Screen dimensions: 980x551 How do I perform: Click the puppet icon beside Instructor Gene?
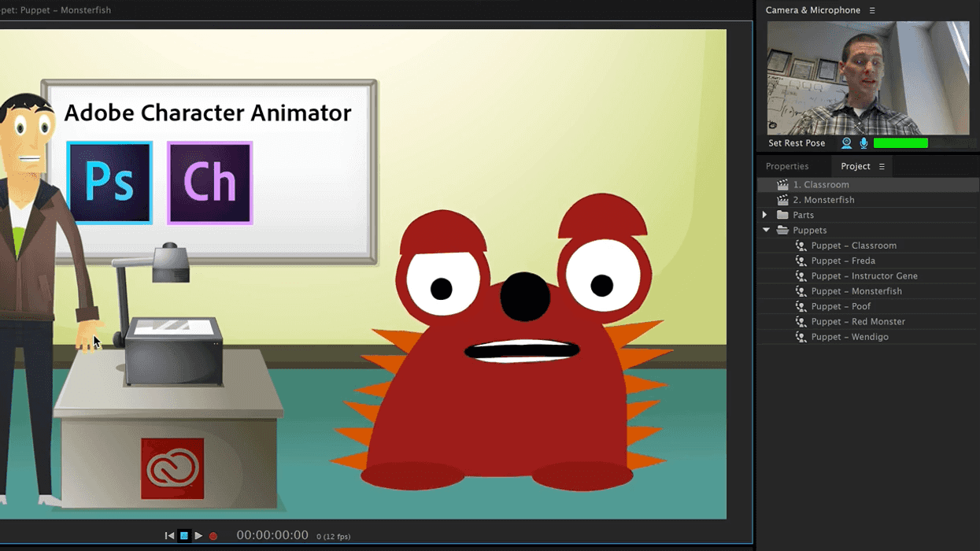point(801,275)
